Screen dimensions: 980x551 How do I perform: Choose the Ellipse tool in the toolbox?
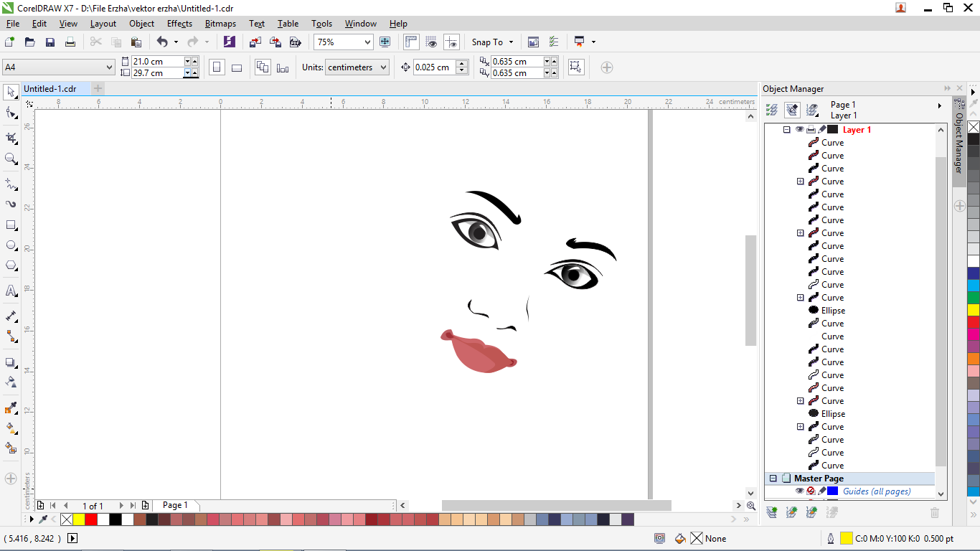(x=11, y=245)
